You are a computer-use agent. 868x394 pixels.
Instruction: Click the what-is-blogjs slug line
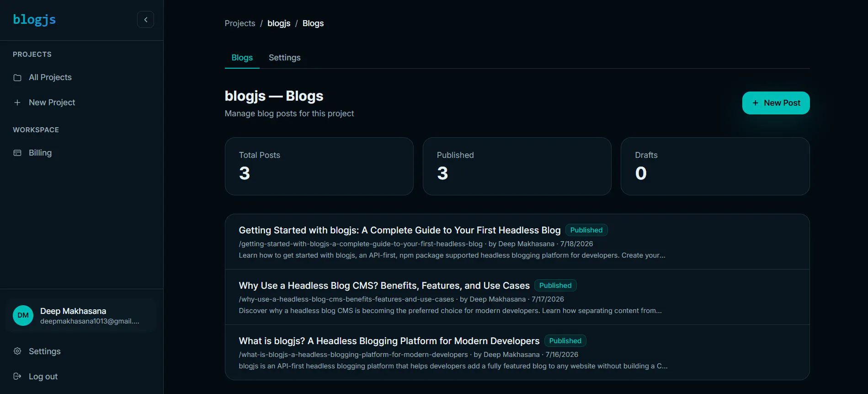(x=408, y=355)
